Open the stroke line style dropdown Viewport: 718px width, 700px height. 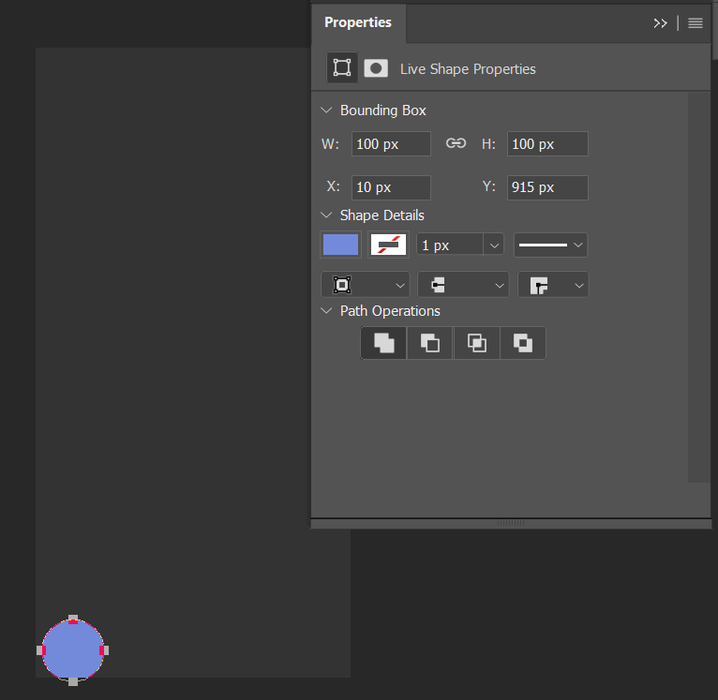[551, 245]
